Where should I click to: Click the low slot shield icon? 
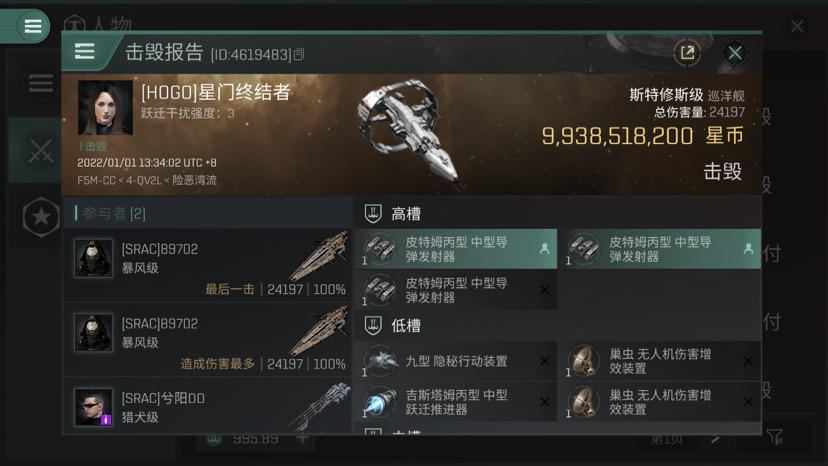point(373,325)
